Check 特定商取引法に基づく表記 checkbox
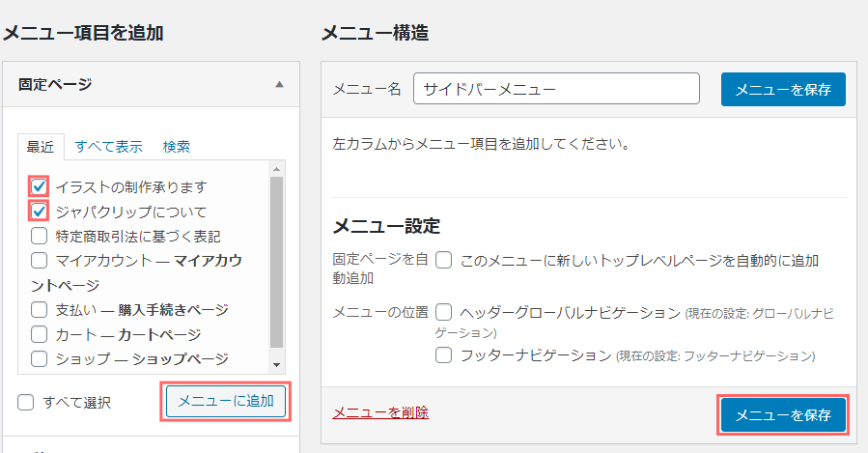 [39, 236]
